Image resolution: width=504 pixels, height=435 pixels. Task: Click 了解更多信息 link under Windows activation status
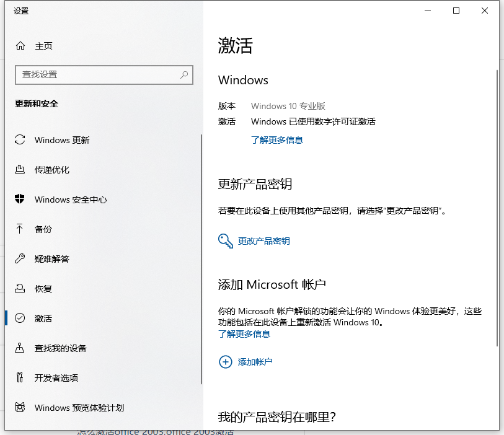276,140
